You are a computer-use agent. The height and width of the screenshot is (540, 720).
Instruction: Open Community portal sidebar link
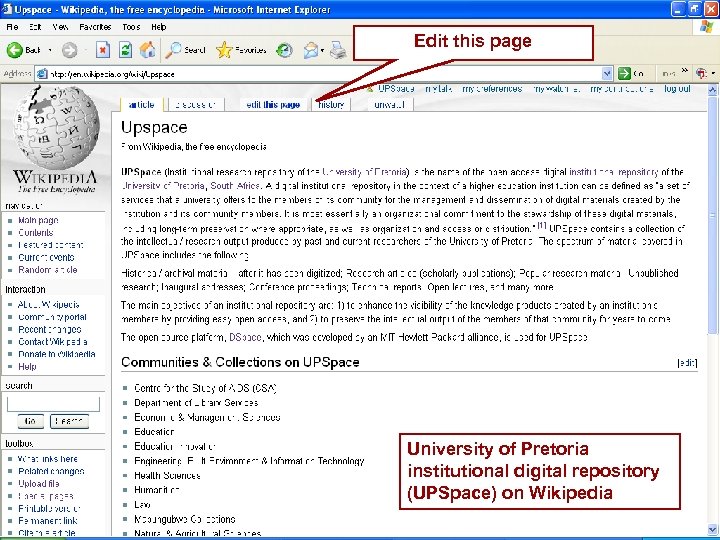(52, 317)
